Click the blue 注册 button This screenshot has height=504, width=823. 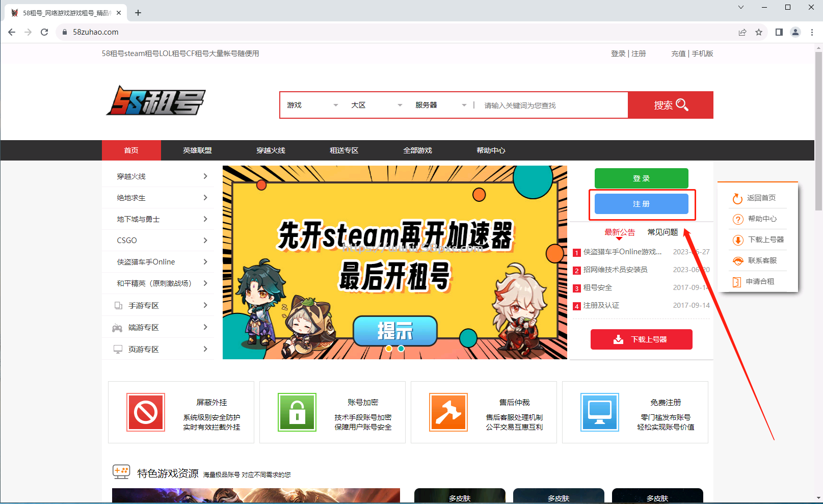coord(642,204)
